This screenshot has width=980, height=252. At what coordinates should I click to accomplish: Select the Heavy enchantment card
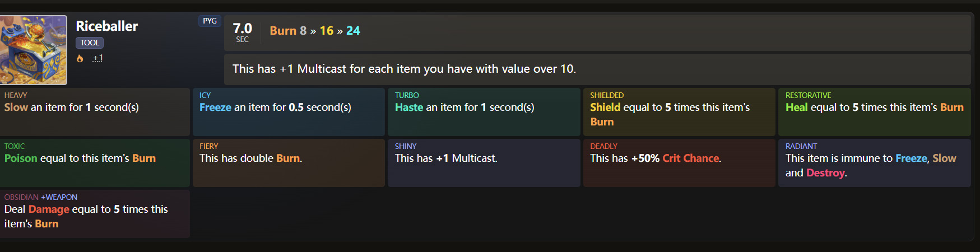point(95,111)
